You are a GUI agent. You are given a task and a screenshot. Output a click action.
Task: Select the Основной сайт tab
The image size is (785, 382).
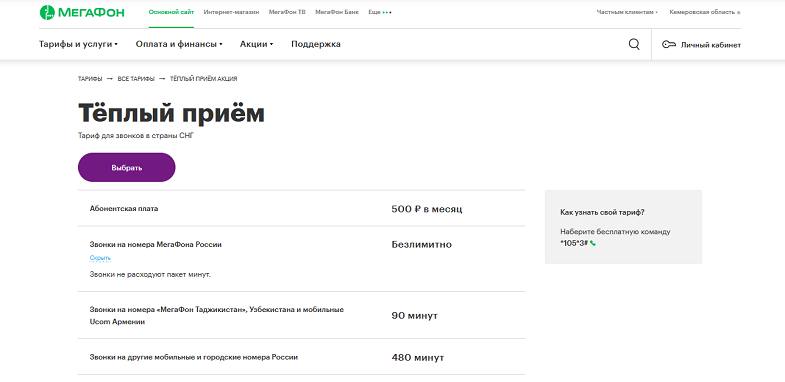(x=171, y=12)
